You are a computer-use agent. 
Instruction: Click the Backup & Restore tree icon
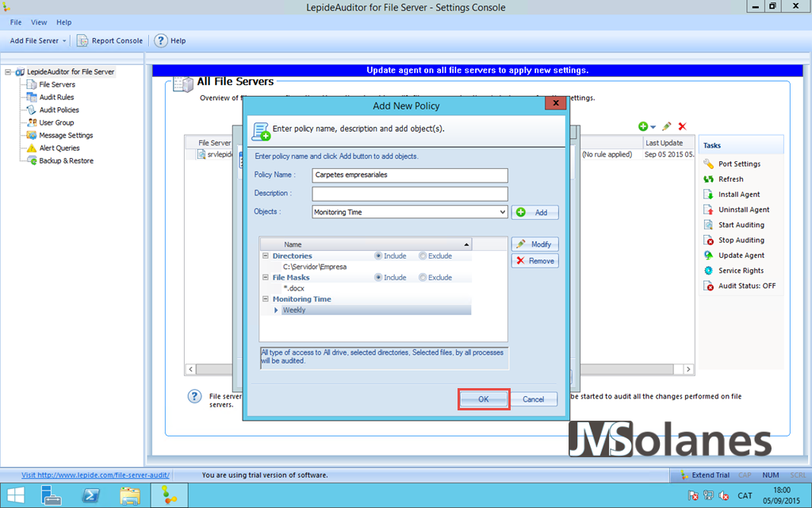click(x=32, y=160)
